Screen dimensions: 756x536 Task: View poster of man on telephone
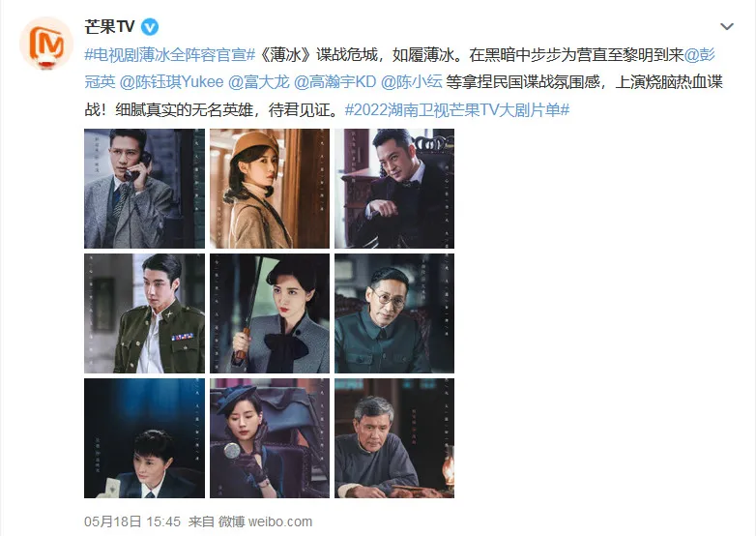pos(144,189)
